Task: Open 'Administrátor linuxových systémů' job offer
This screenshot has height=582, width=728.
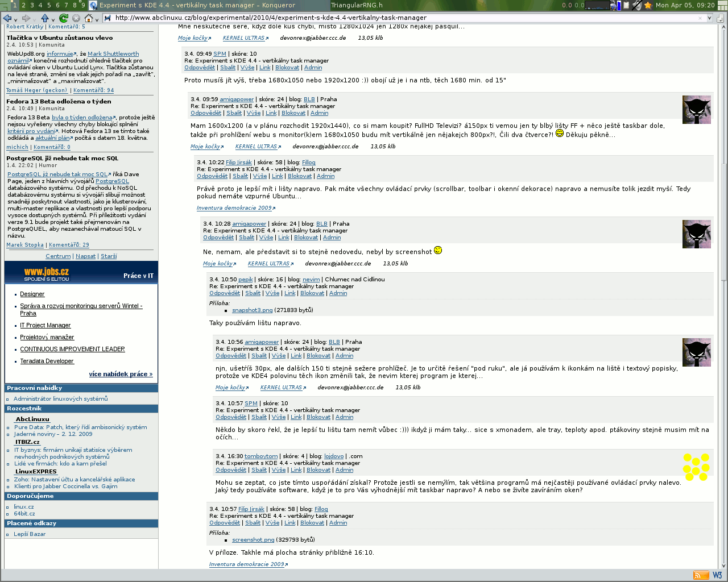Action: coord(60,399)
